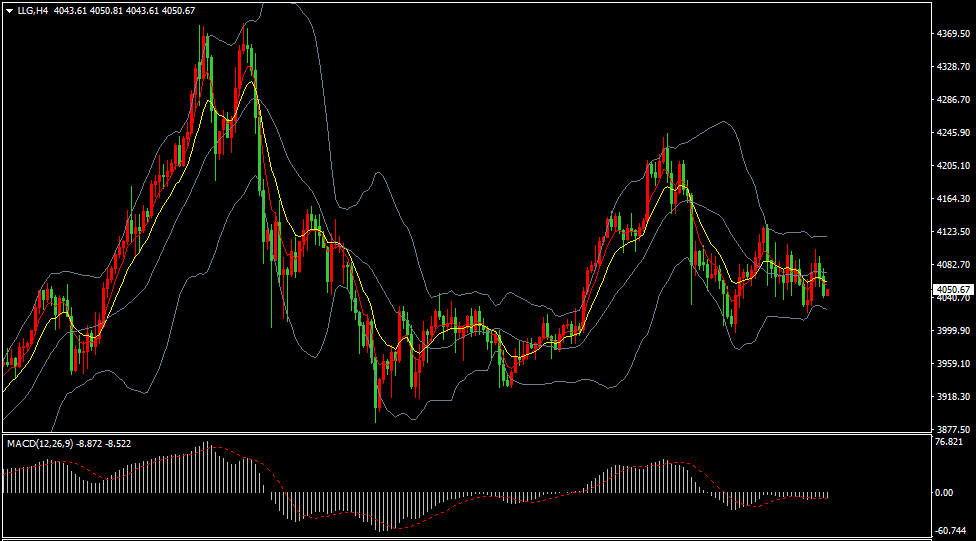Image resolution: width=976 pixels, height=541 pixels.
Task: Click the 3877.50 price axis label
Action: [x=953, y=429]
